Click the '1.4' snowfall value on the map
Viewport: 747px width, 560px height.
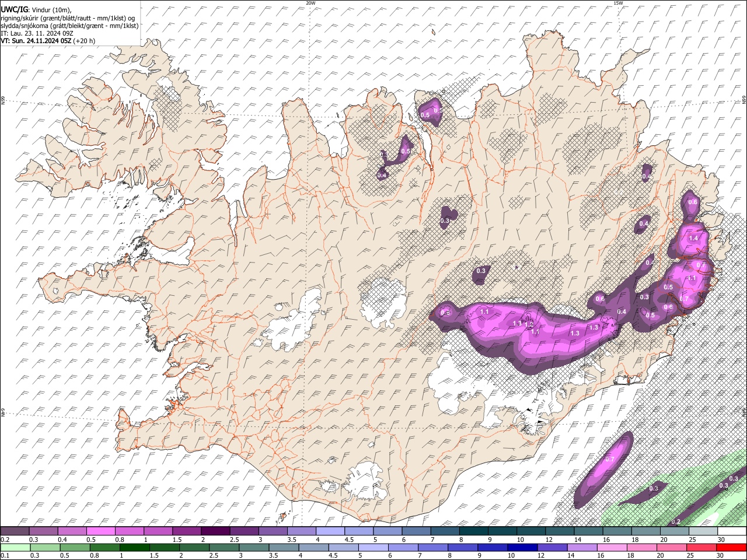tap(693, 239)
